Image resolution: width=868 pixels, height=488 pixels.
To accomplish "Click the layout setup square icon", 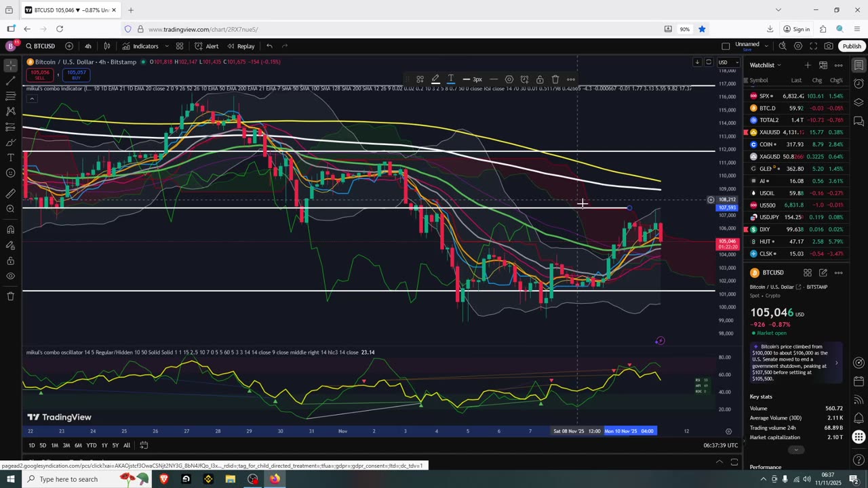I will (x=726, y=46).
